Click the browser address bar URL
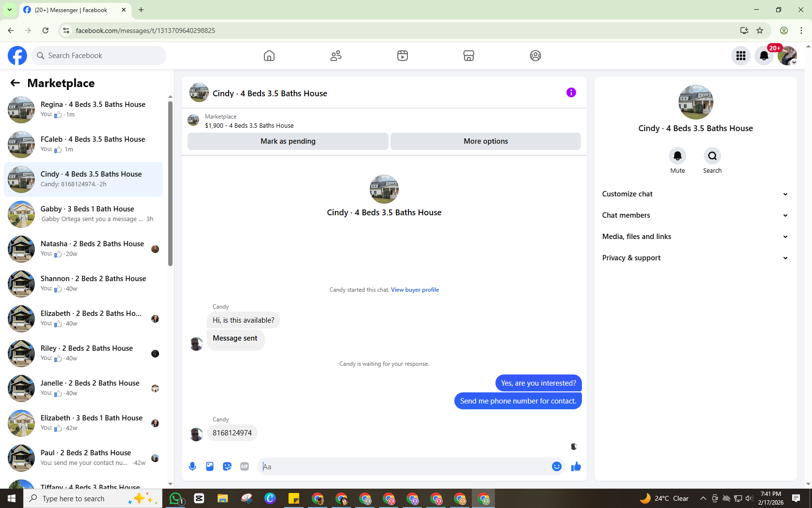Image resolution: width=812 pixels, height=508 pixels. click(145, 30)
